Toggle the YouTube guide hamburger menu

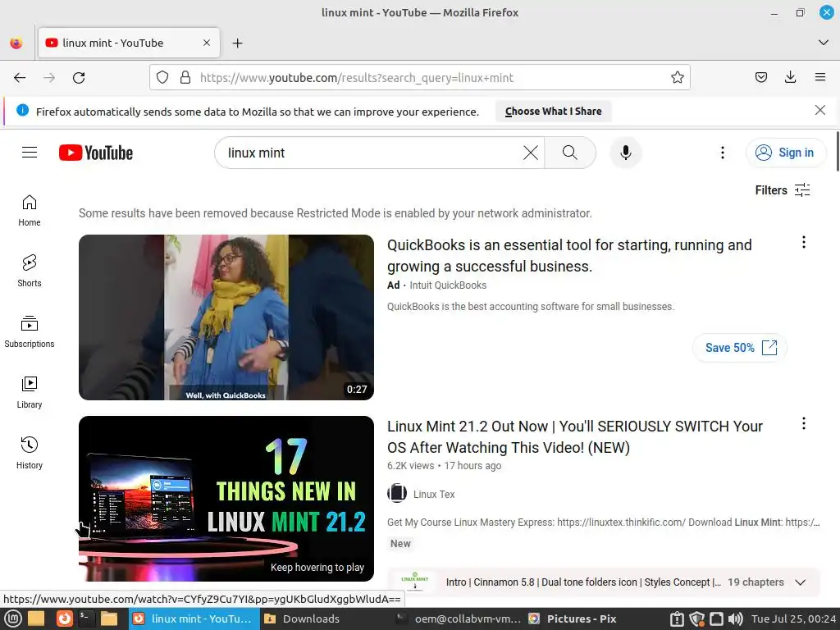pos(30,153)
